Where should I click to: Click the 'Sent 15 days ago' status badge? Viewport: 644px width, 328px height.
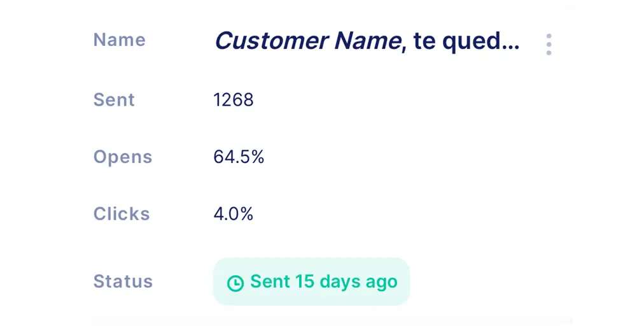[x=311, y=282]
